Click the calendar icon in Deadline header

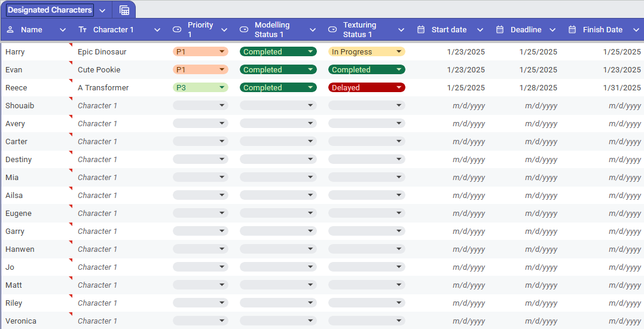click(x=500, y=29)
